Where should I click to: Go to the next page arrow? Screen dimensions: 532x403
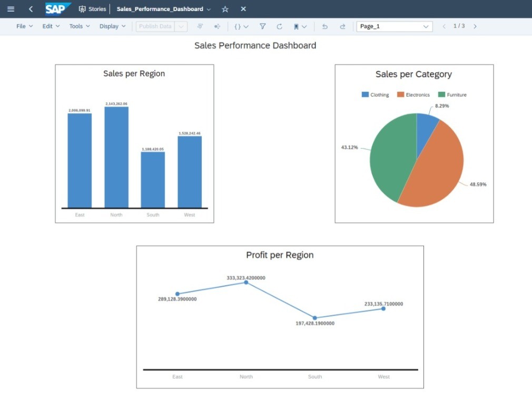(475, 26)
